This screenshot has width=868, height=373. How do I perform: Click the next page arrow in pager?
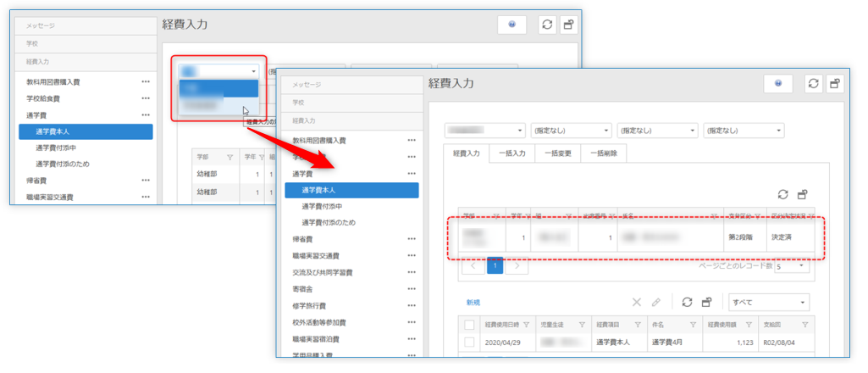point(517,265)
